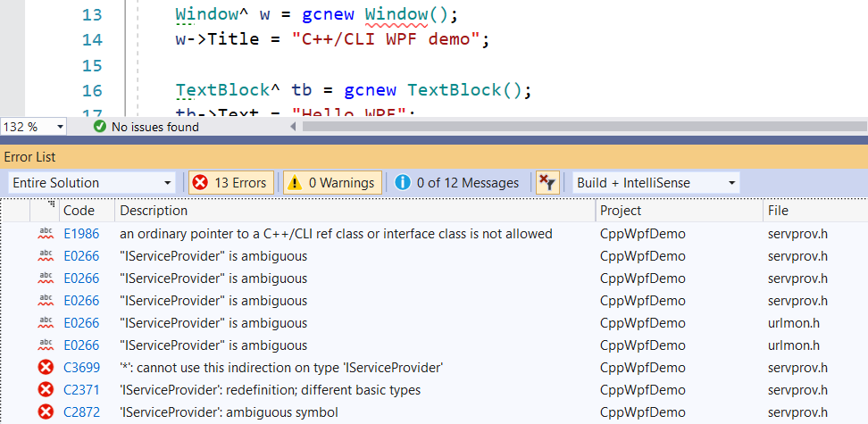The image size is (868, 424).
Task: Click the TextBlock() constructor on line 16
Action: click(463, 90)
